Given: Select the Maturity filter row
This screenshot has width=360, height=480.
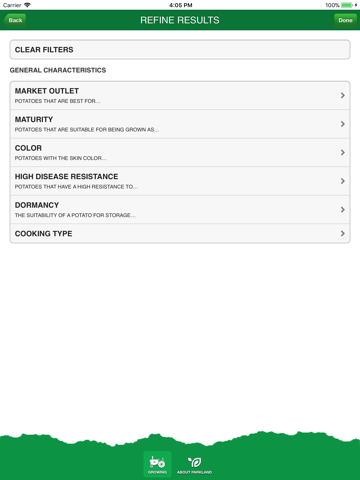Looking at the screenshot, I should pos(180,124).
